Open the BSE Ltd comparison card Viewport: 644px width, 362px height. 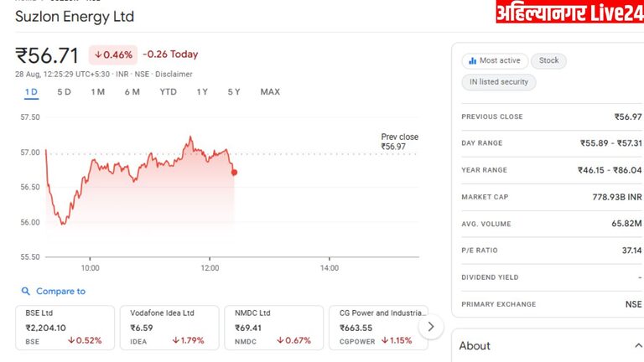(64, 327)
